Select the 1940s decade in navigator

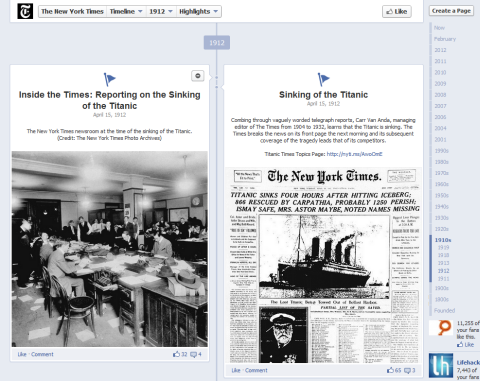(442, 207)
